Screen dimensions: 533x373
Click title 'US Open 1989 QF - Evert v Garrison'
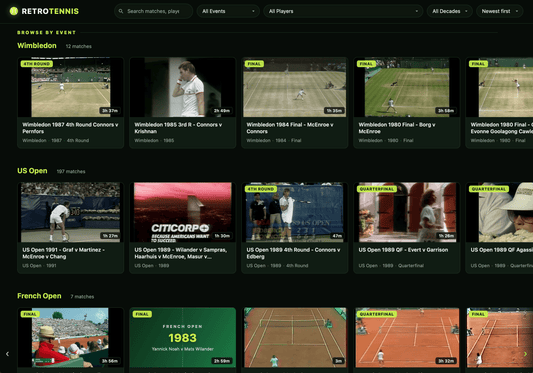403,250
